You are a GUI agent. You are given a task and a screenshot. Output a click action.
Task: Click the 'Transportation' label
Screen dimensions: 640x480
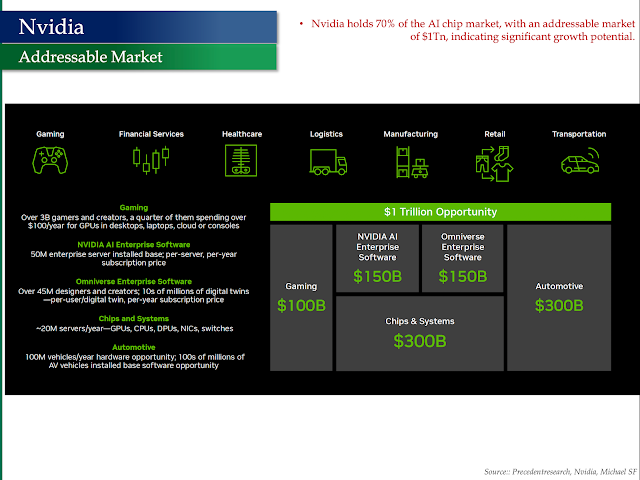tap(579, 134)
